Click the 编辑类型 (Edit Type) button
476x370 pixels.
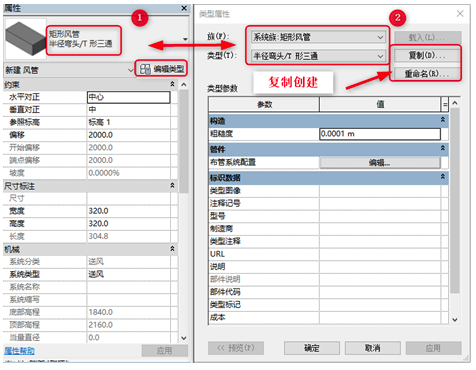pos(162,69)
